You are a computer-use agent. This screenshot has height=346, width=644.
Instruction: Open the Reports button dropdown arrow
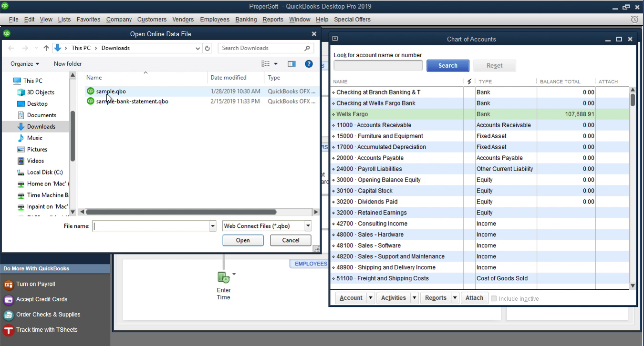(455, 298)
